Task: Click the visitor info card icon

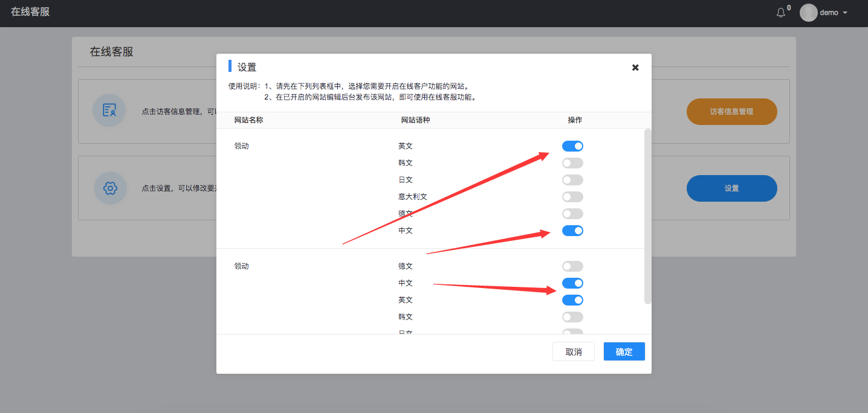Action: tap(109, 110)
